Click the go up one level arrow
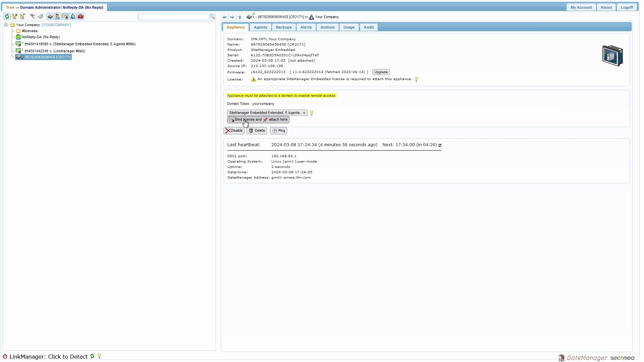This screenshot has width=644, height=362. [x=240, y=17]
